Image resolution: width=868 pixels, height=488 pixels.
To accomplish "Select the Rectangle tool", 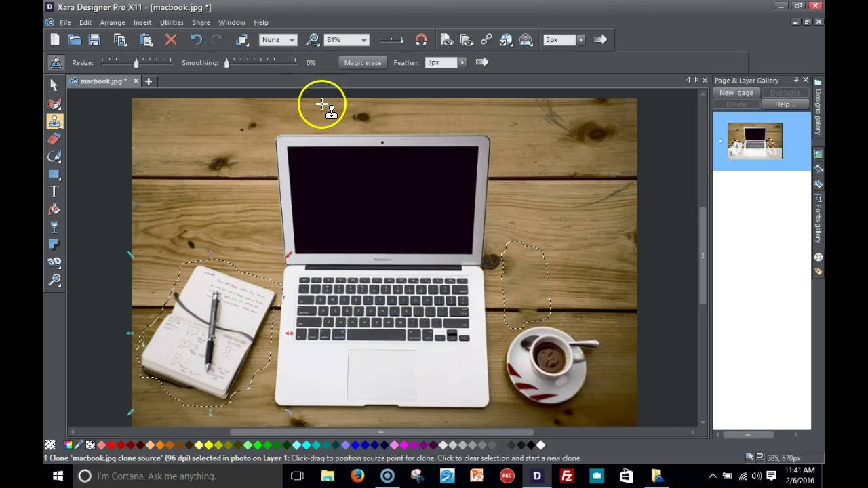I will [x=54, y=174].
